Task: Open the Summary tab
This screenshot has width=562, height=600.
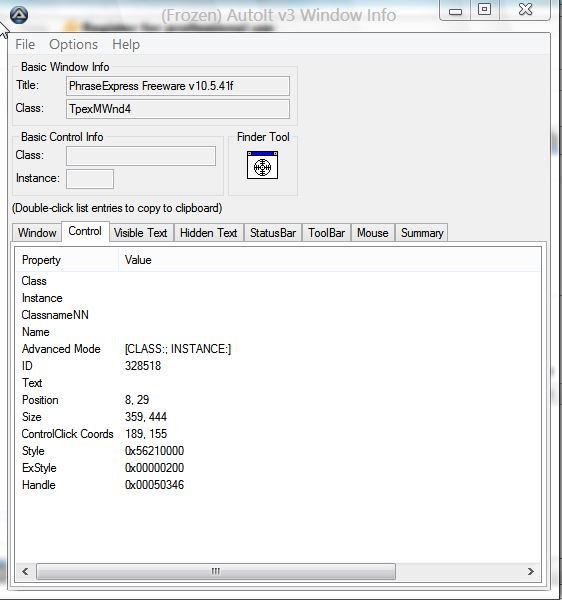Action: coord(422,233)
